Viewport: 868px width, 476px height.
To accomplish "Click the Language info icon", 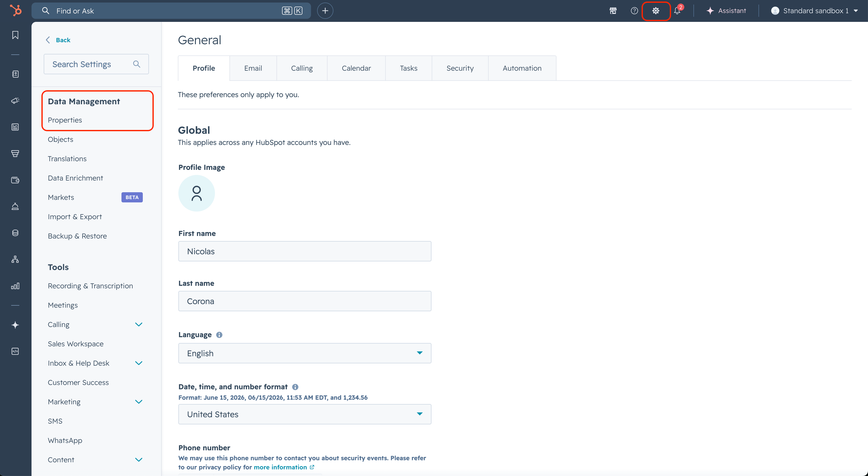I will (x=219, y=335).
